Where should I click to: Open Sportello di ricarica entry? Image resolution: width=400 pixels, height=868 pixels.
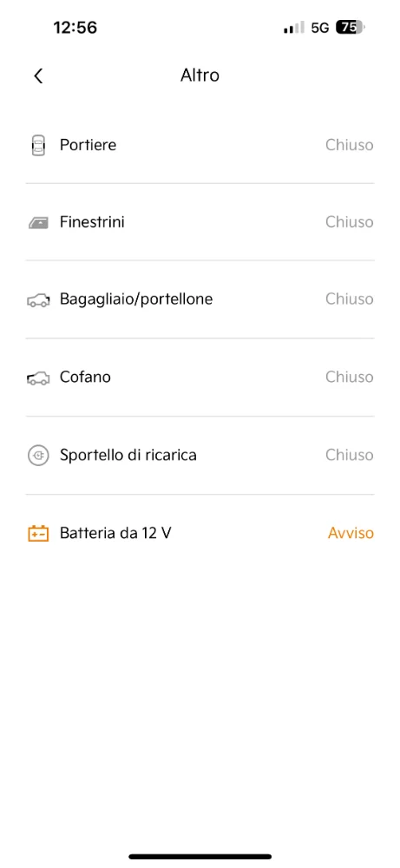coord(200,455)
